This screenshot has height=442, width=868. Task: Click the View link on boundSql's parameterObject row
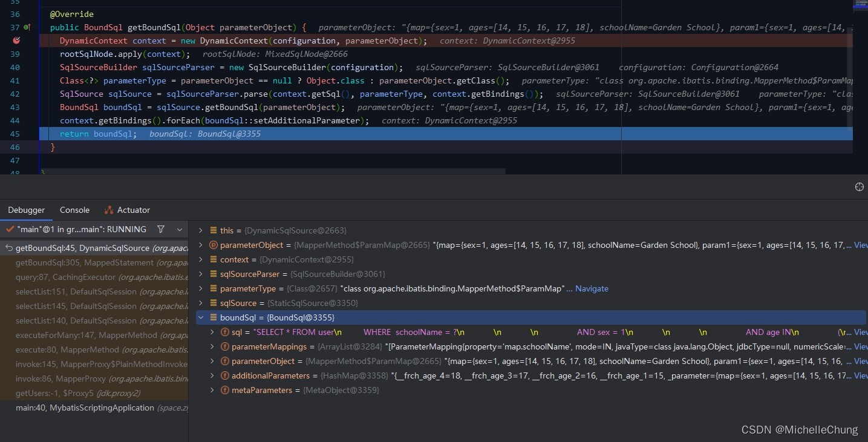click(861, 361)
